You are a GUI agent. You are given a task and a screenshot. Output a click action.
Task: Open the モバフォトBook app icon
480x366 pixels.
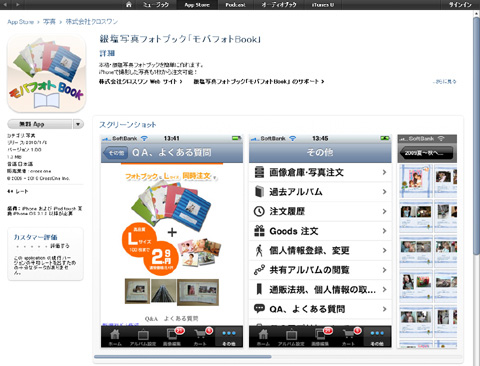(47, 73)
